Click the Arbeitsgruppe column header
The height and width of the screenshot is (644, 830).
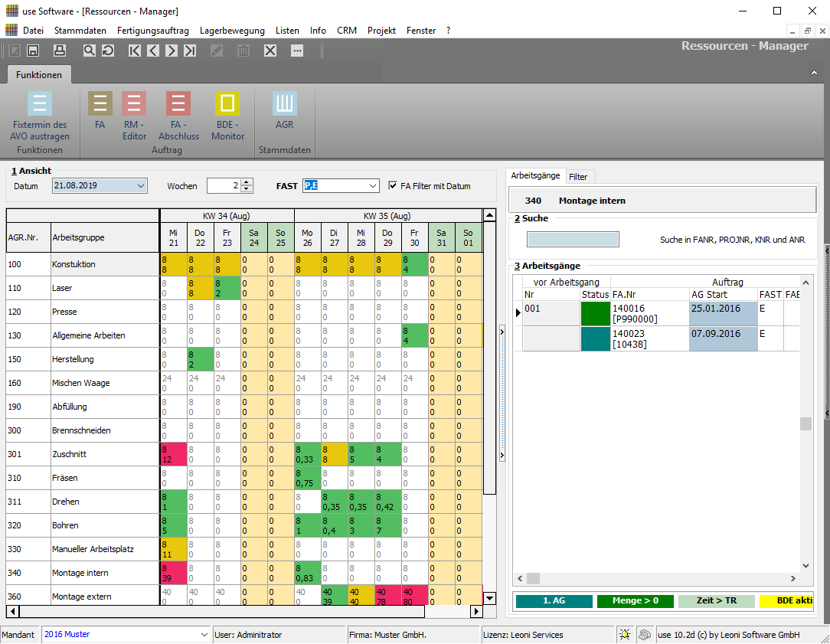105,237
